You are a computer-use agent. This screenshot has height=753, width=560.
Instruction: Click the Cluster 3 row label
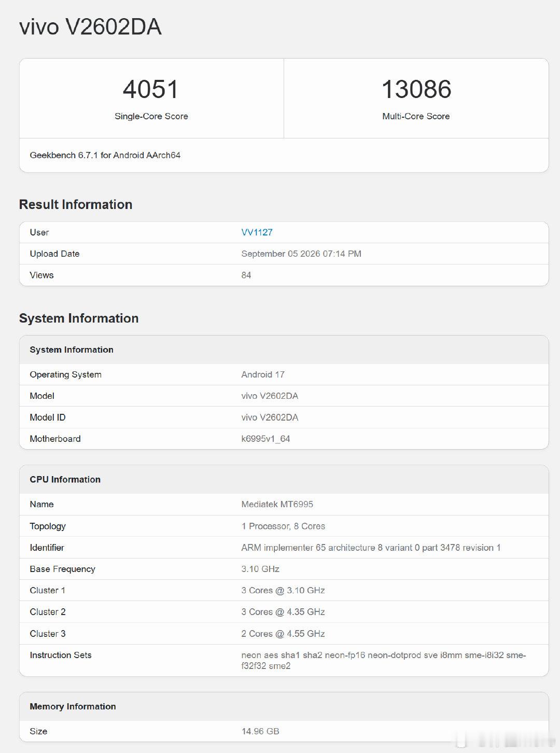point(48,634)
